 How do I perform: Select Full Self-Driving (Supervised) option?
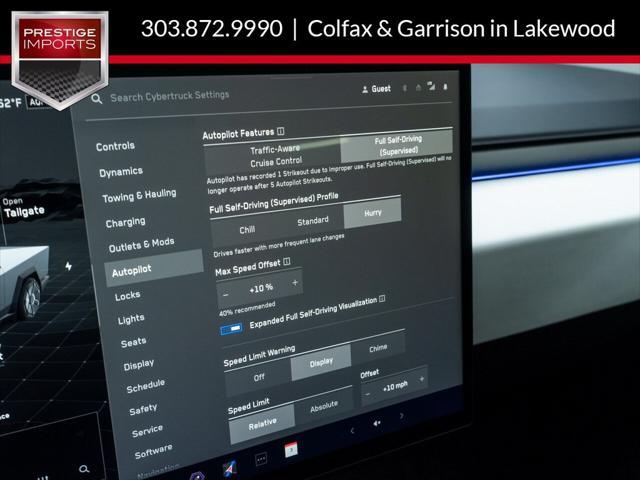pyautogui.click(x=397, y=146)
